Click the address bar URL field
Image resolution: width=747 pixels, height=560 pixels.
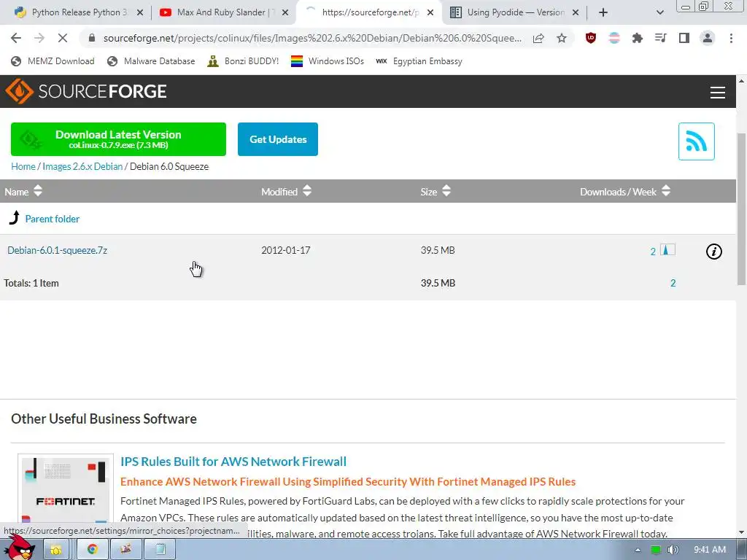(312, 38)
